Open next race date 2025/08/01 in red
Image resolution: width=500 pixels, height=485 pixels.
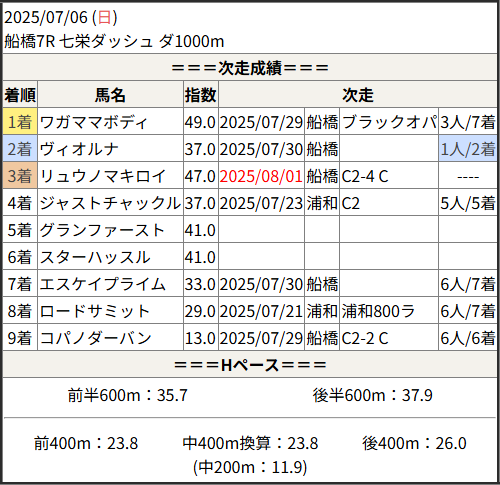(x=261, y=176)
